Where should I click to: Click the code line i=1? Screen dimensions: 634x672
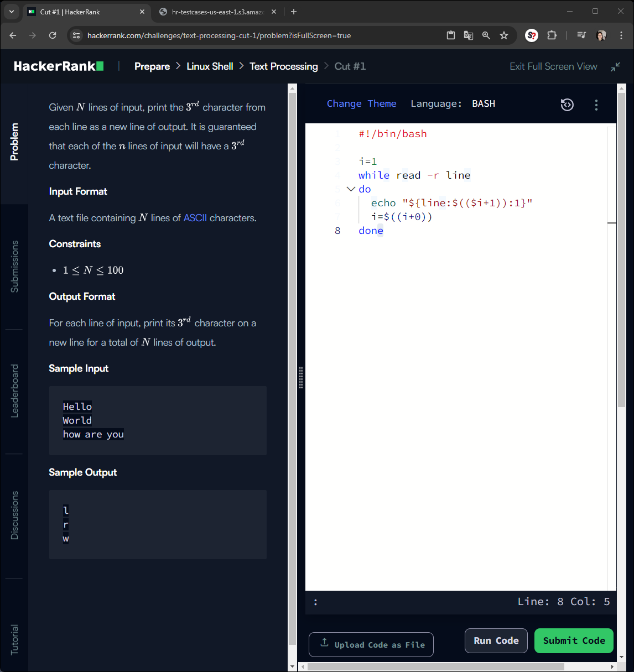point(368,162)
